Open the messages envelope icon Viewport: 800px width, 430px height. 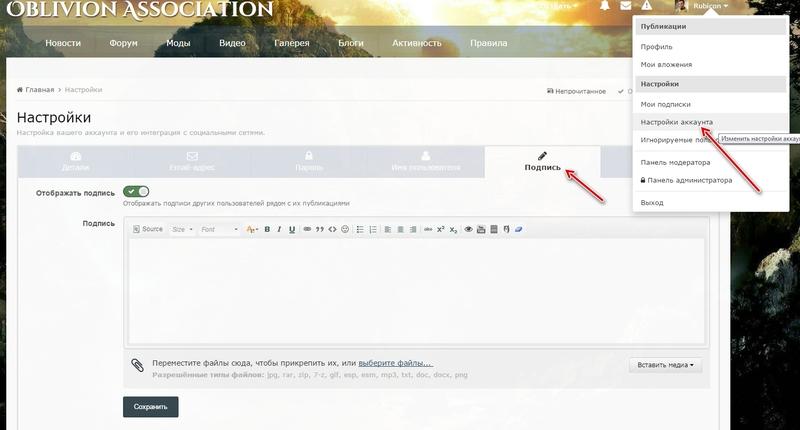[626, 6]
